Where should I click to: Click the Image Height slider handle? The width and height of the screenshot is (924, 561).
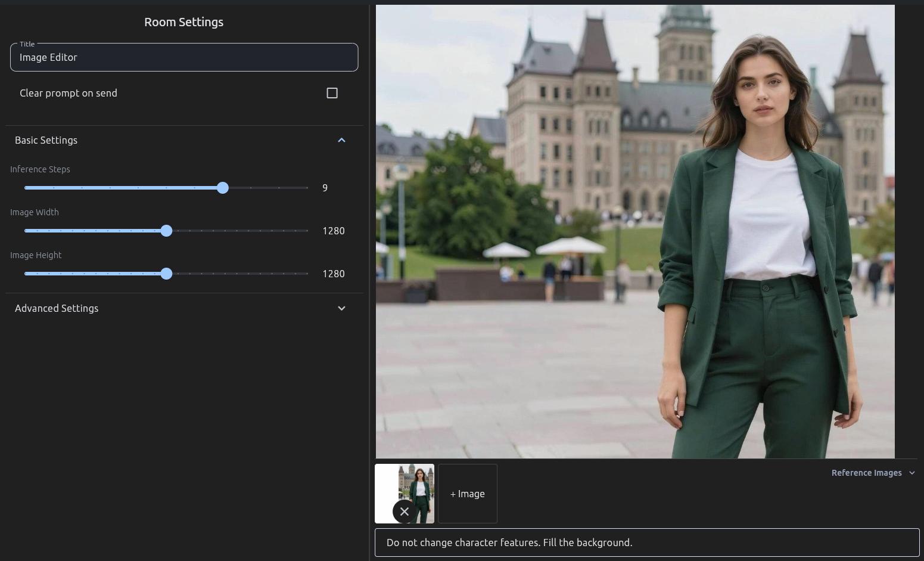pos(166,274)
